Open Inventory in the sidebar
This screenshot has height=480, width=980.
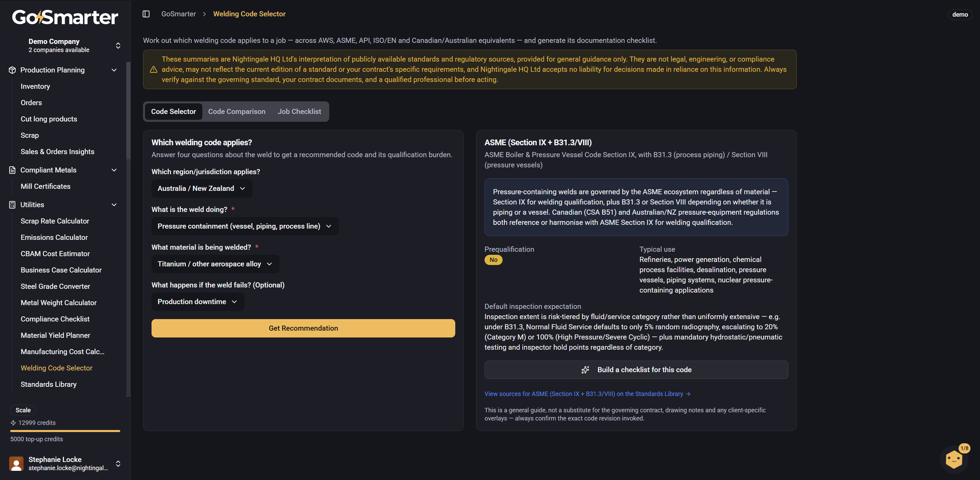(35, 86)
